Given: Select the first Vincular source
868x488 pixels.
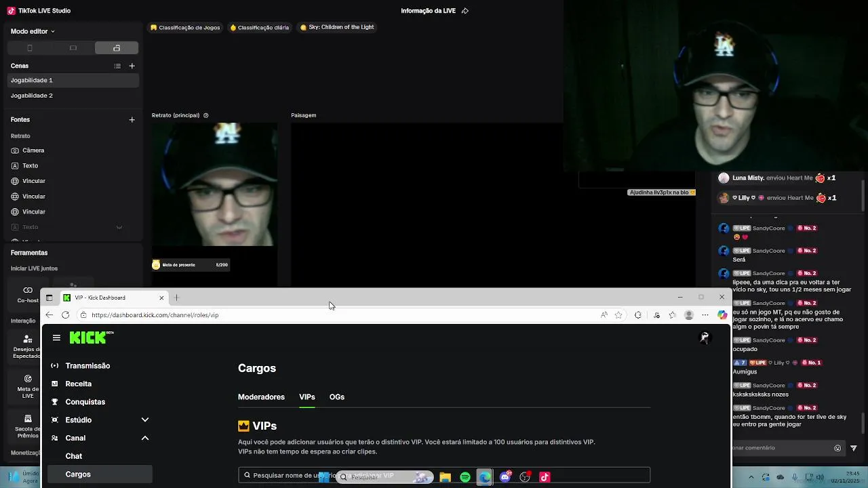Looking at the screenshot, I should (33, 181).
